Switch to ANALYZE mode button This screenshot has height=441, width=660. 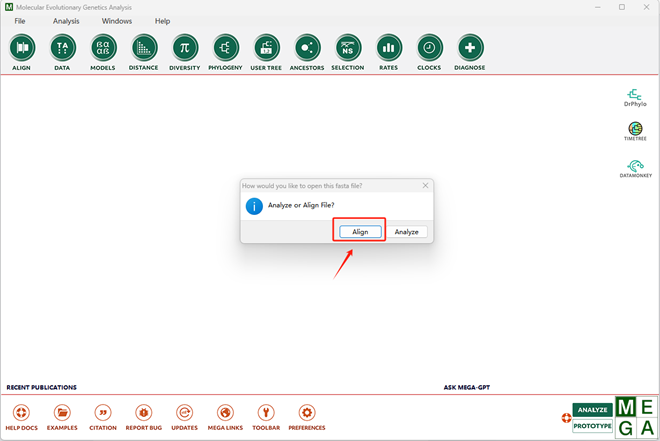[x=592, y=410]
